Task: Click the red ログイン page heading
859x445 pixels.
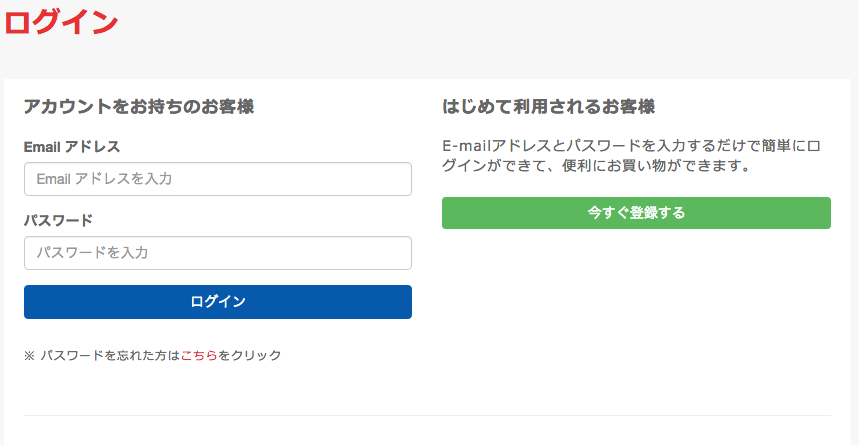Action: [x=61, y=23]
